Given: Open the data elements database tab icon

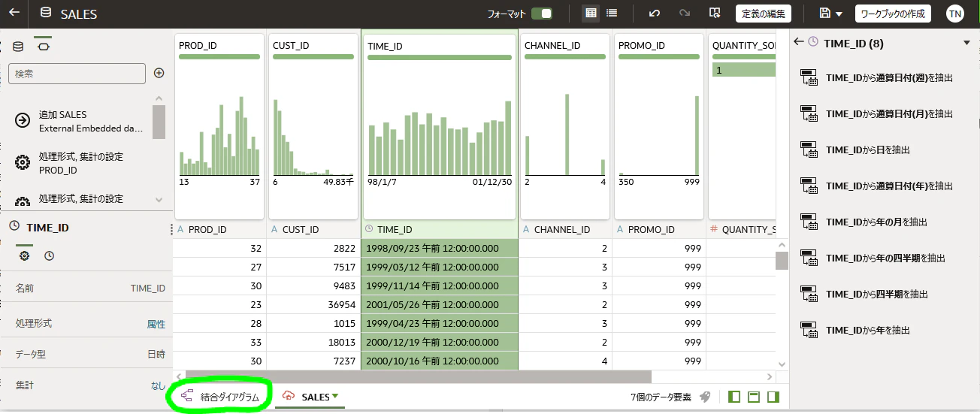Looking at the screenshot, I should [x=18, y=47].
